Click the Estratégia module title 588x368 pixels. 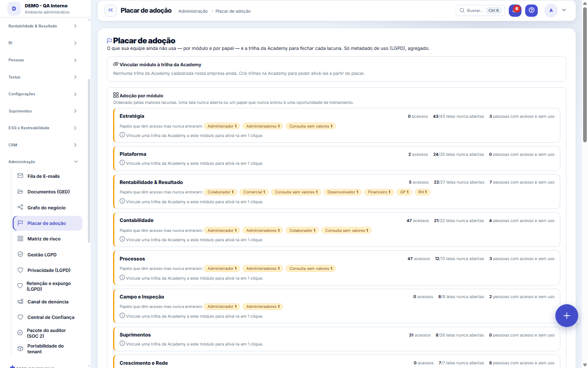[x=132, y=116]
